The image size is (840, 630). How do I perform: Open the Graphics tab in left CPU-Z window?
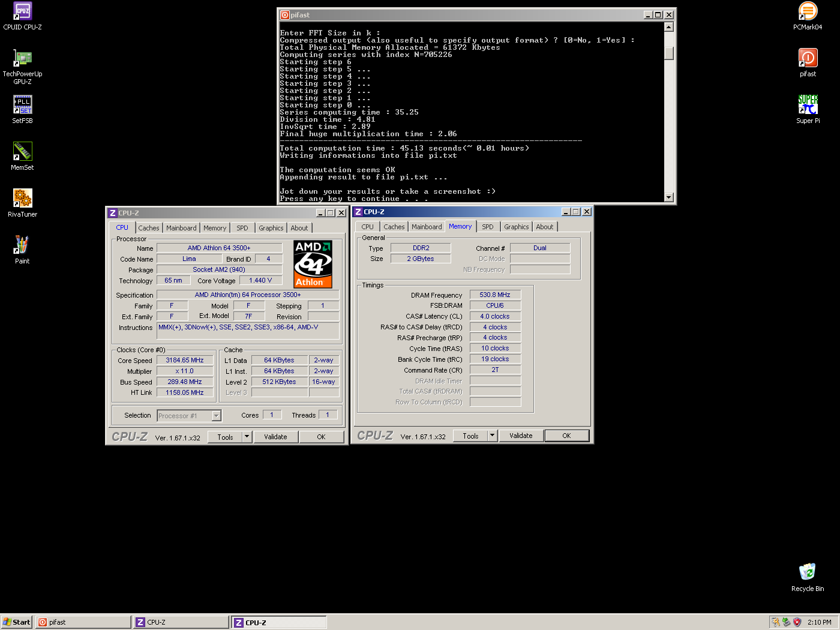[x=271, y=228]
